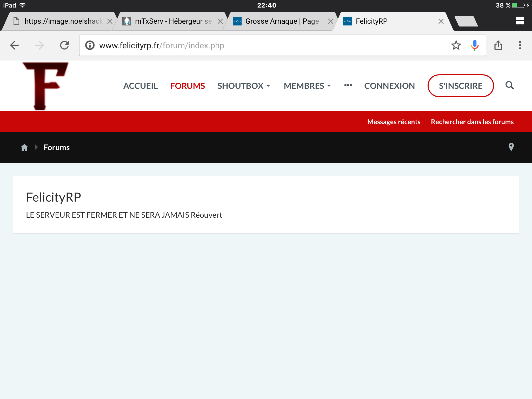Start voice search with microphone icon
532x399 pixels.
point(475,45)
